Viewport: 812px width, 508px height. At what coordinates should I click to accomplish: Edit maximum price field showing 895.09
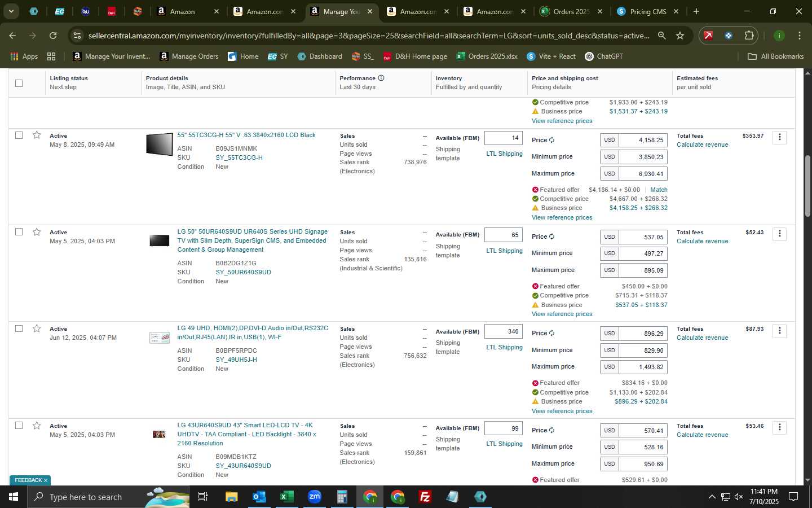point(643,270)
